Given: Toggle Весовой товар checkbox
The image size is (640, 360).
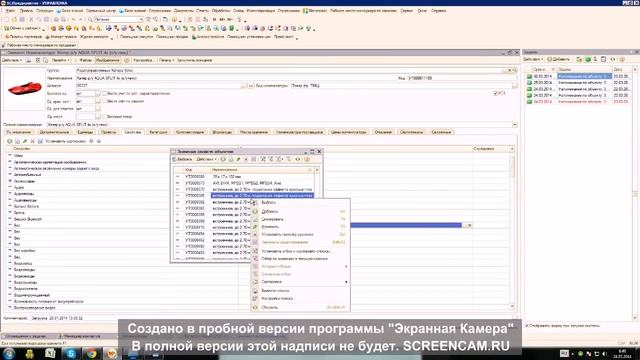Looking at the screenshot, I should click(104, 117).
